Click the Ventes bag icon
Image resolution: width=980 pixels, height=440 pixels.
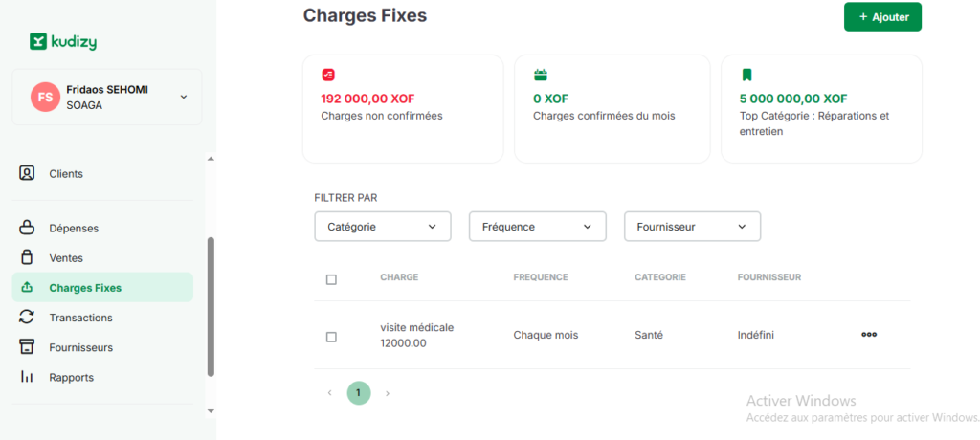28,257
